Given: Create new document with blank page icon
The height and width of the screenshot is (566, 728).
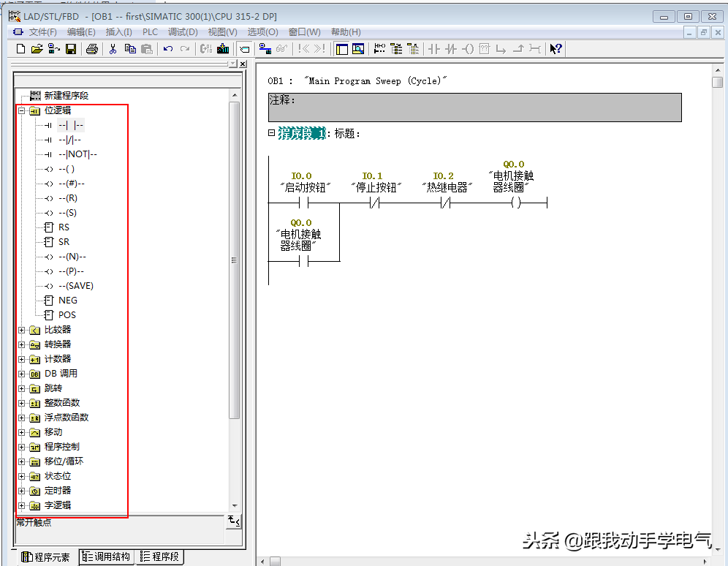Looking at the screenshot, I should 20,49.
